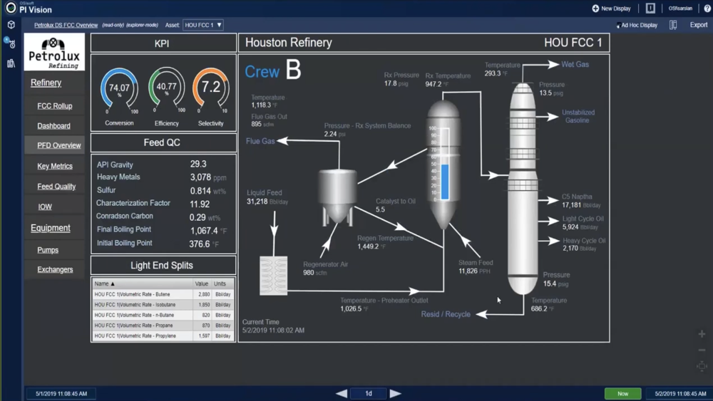The width and height of the screenshot is (713, 401).
Task: Click the Ad Hoc Display button
Action: click(637, 25)
